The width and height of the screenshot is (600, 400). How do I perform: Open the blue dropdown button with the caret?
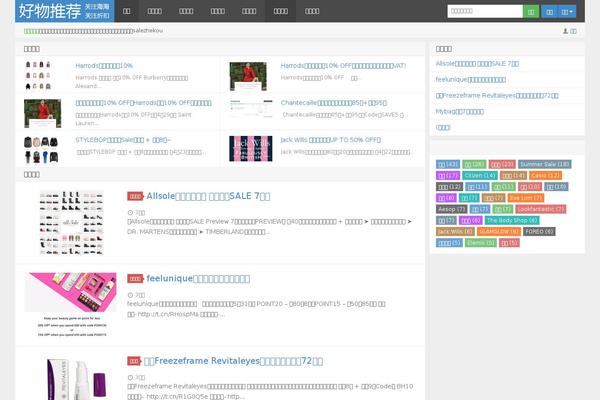tap(567, 11)
